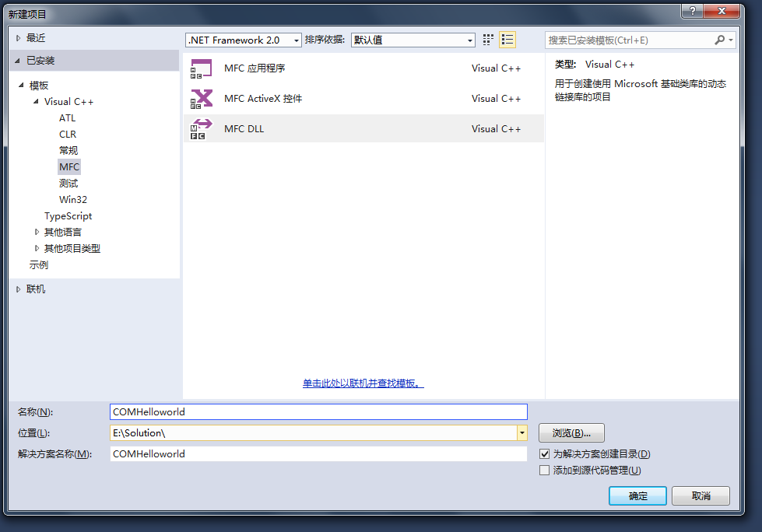Select 测试 in the template tree
The height and width of the screenshot is (532, 762).
click(x=68, y=184)
